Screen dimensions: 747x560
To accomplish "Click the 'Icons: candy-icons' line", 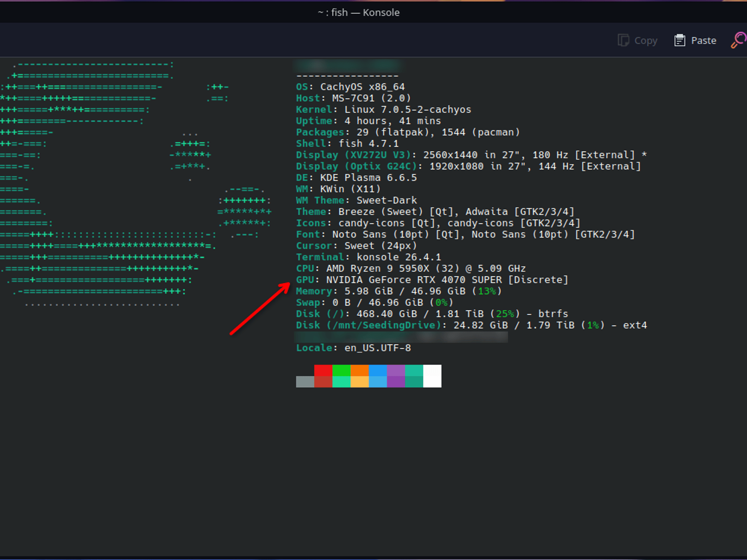I will pos(438,223).
